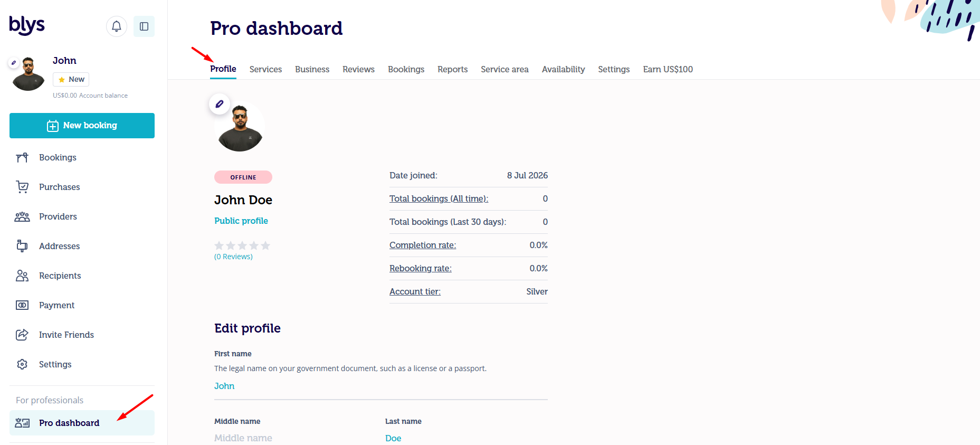Click the Payment card icon

click(x=22, y=305)
